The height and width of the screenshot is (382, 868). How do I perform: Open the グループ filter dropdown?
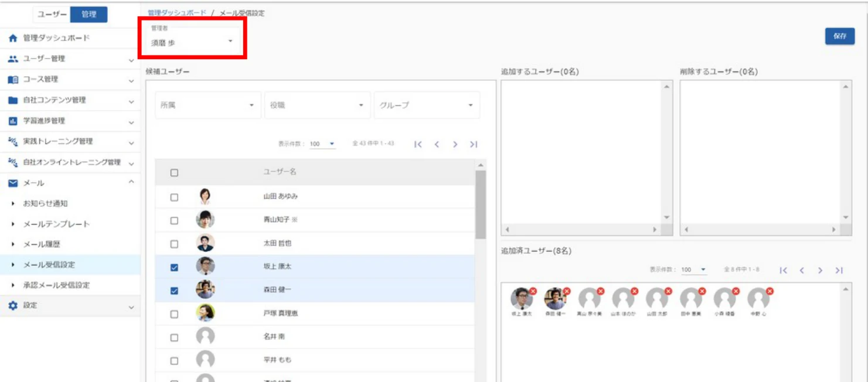[427, 105]
